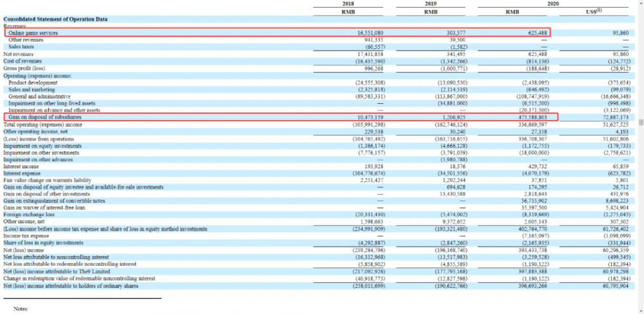The image size is (644, 314).
Task: Click the 'Notes:' text below the table
Action: [x=21, y=309]
